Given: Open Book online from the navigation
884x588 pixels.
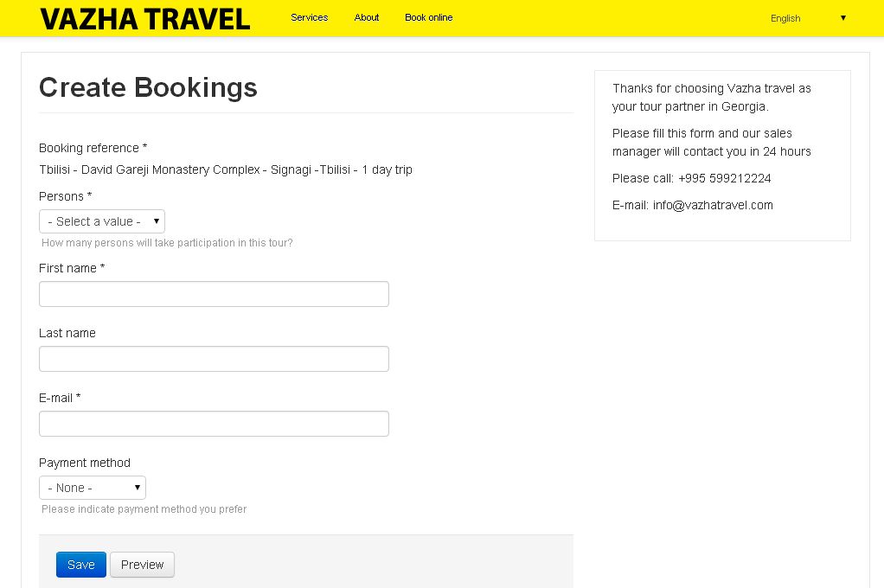Looking at the screenshot, I should 428,17.
